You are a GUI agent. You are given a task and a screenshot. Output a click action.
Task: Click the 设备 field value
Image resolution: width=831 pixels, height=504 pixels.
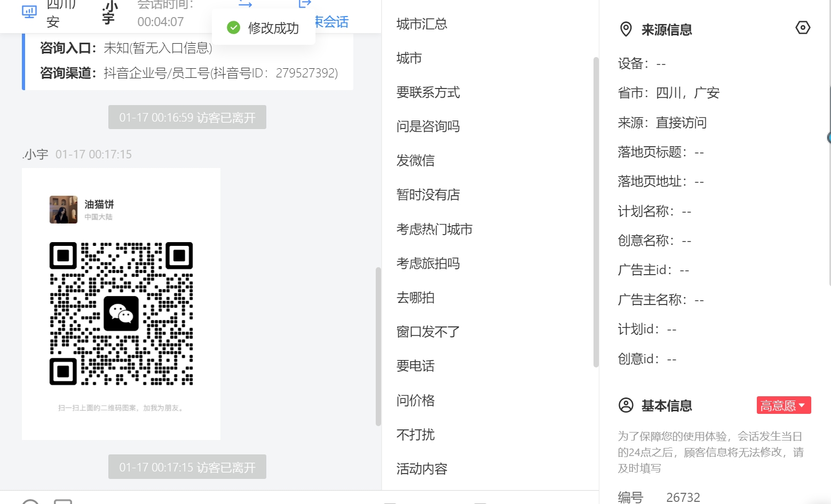[661, 64]
